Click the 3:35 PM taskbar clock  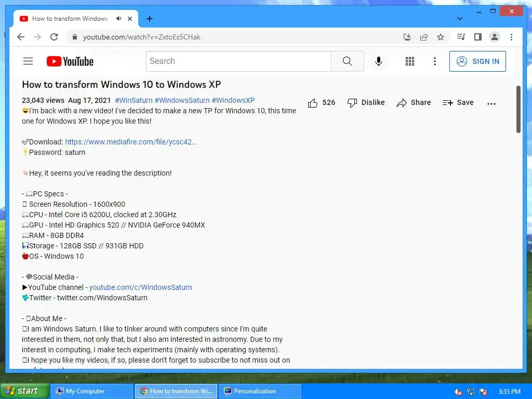coord(509,392)
